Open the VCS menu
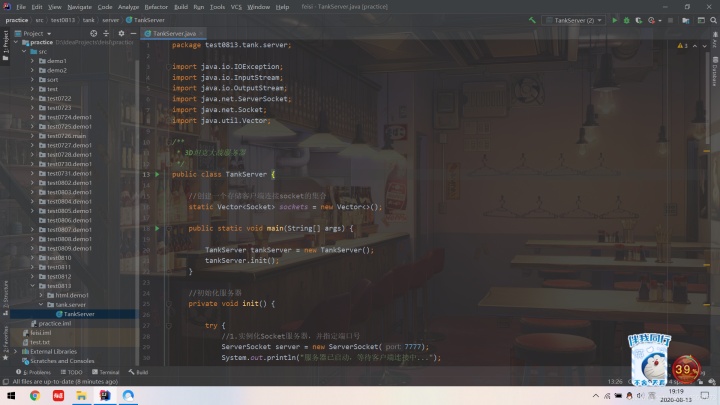This screenshot has width=720, height=405. pyautogui.click(x=236, y=7)
